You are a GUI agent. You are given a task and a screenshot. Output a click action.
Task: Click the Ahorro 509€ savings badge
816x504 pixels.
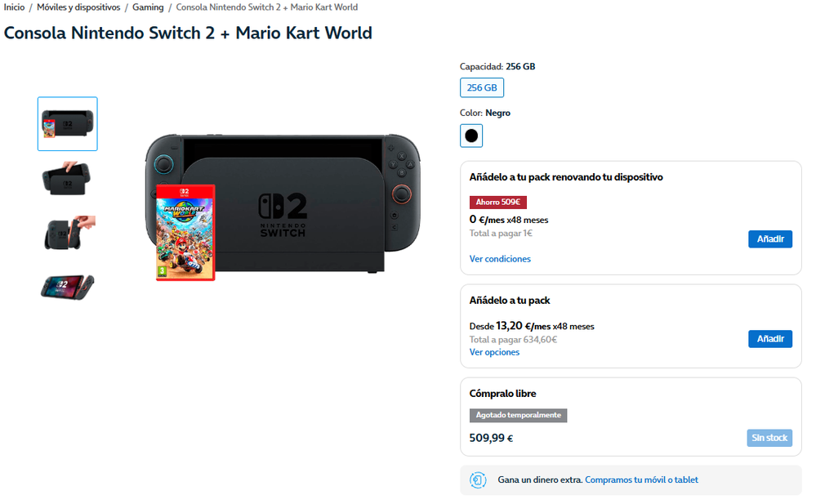[x=498, y=203]
